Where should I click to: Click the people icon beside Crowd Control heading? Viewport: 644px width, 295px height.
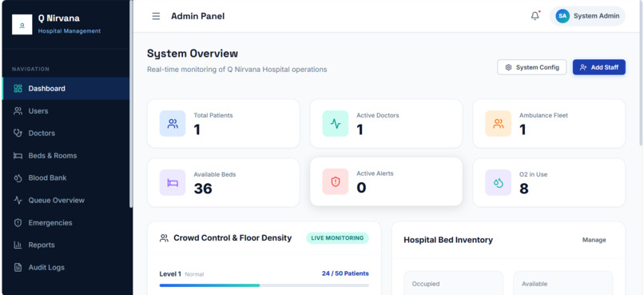coord(164,238)
